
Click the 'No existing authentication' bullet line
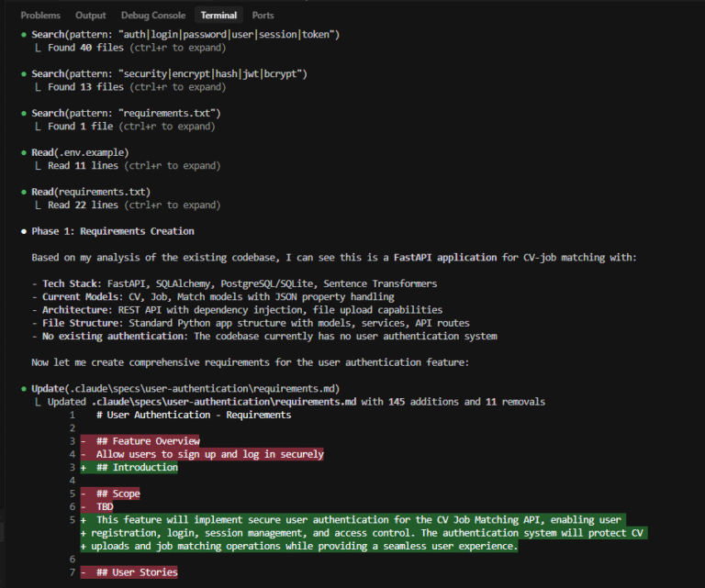point(264,337)
